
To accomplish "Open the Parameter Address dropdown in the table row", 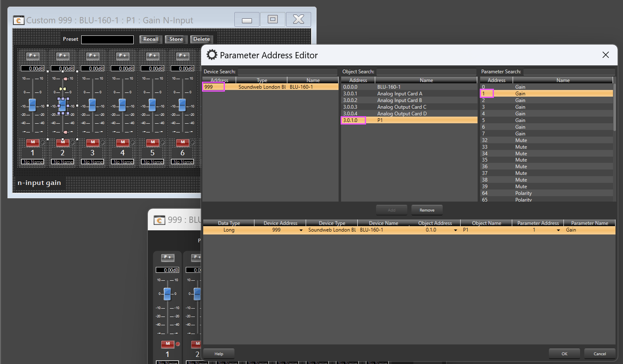I will [x=558, y=230].
